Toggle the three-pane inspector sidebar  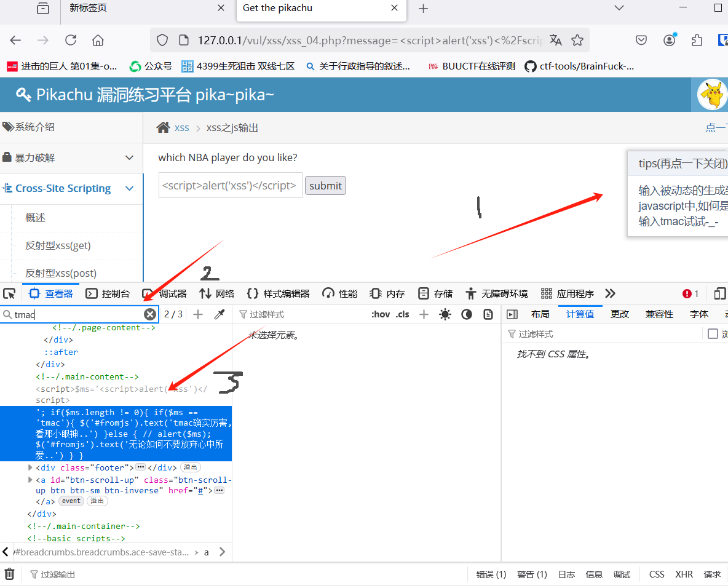(512, 314)
